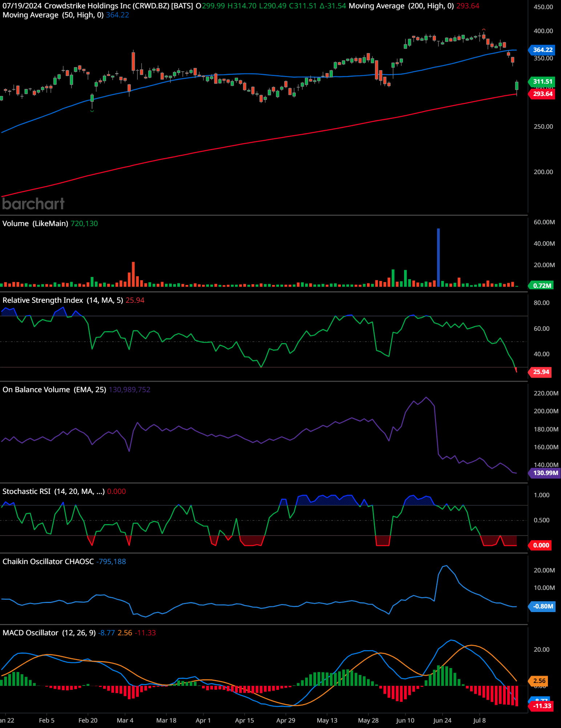This screenshot has height=728, width=561.
Task: Click the Jun 10 date label
Action: coord(405,720)
